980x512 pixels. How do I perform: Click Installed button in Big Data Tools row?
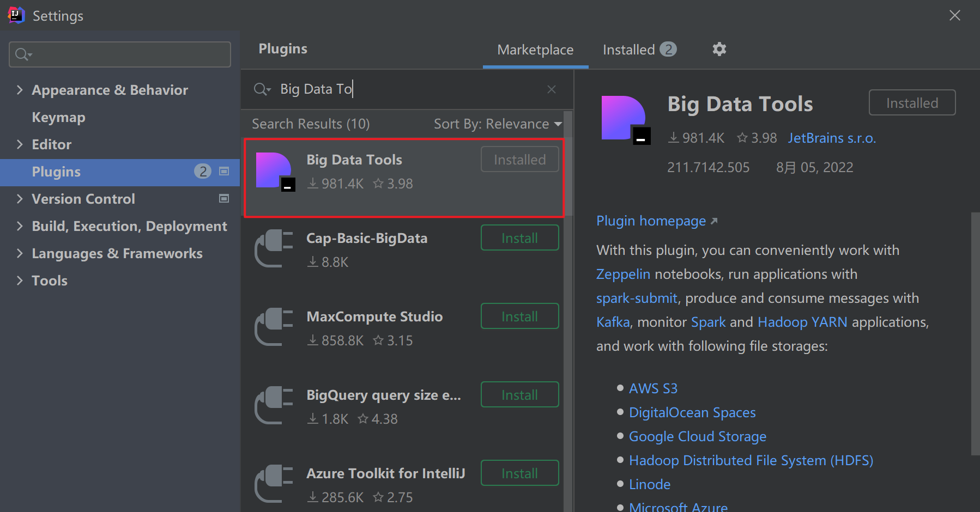tap(520, 160)
